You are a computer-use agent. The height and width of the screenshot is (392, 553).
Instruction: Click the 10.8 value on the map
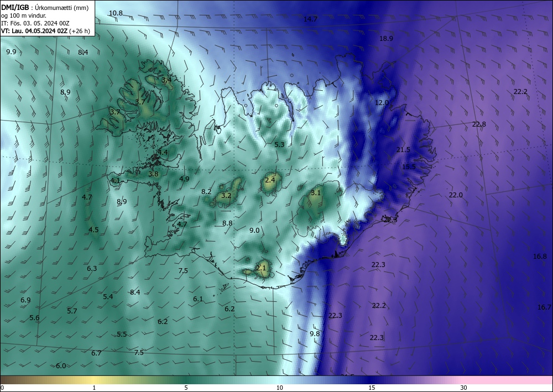[116, 13]
